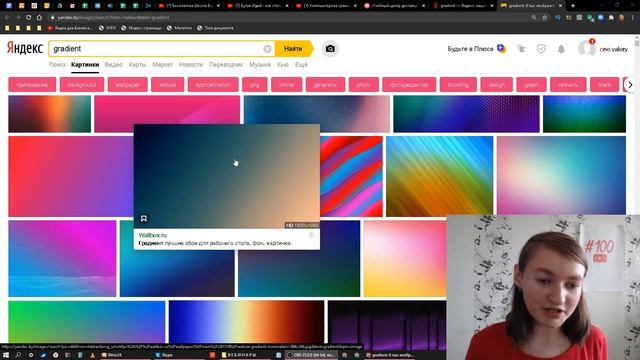Bookmark this page with the star icon
The width and height of the screenshot is (640, 360).
coord(544,18)
